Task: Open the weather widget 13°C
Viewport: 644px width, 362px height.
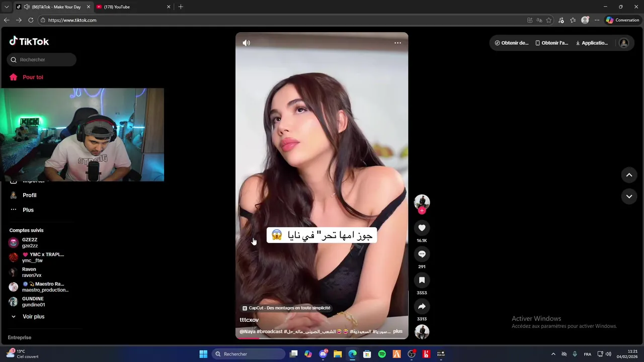Action: click(23, 354)
